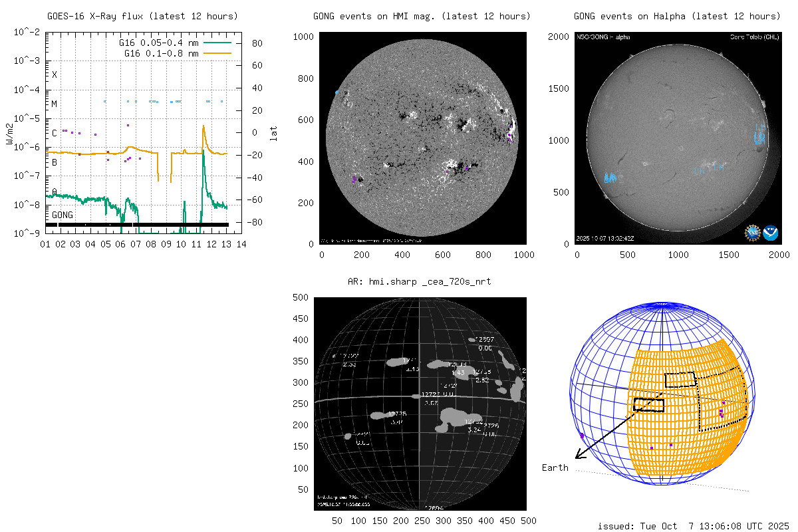Click the NSO/GONG H-alpha caption
Image resolution: width=798 pixels, height=532 pixels.
tap(603, 37)
